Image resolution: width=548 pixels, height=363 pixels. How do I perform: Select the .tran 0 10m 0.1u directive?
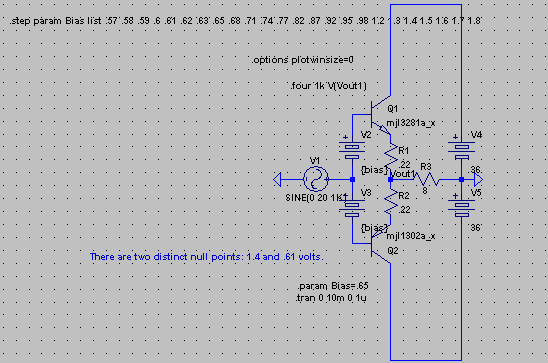pos(331,298)
